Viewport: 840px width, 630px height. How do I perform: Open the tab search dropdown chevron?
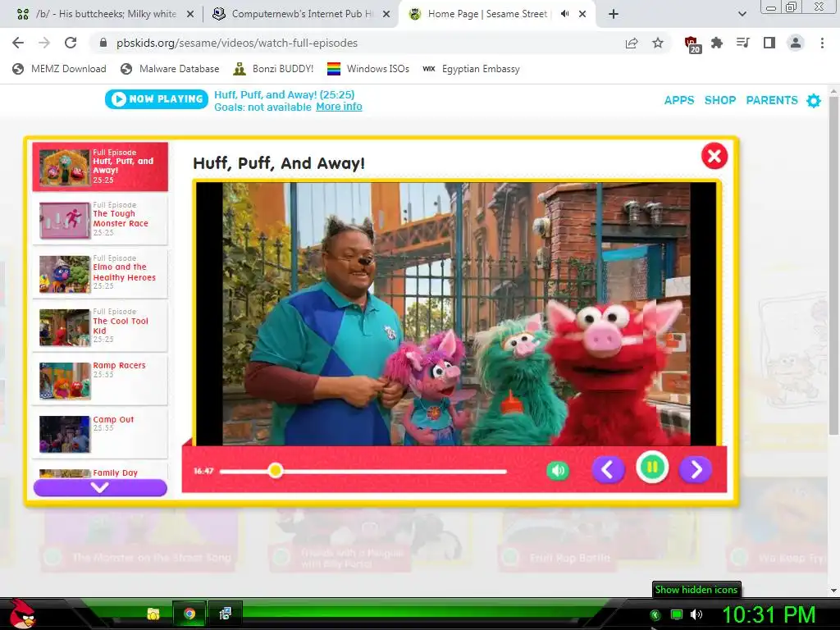pos(742,14)
